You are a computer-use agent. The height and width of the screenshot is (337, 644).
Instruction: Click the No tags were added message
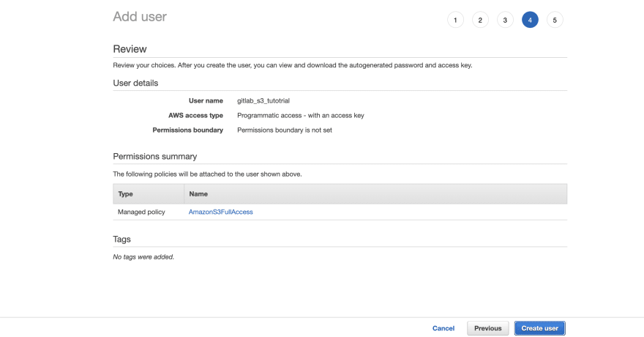[143, 257]
